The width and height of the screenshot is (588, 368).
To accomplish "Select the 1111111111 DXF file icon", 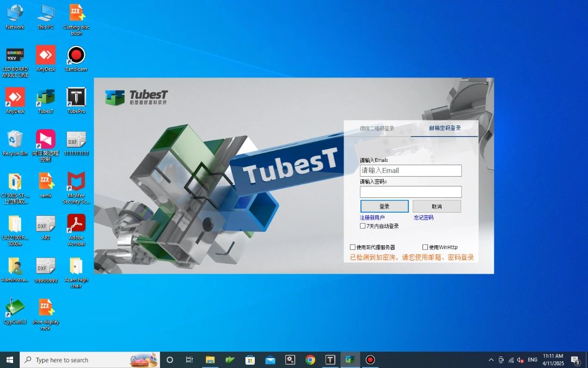I will pos(76,143).
